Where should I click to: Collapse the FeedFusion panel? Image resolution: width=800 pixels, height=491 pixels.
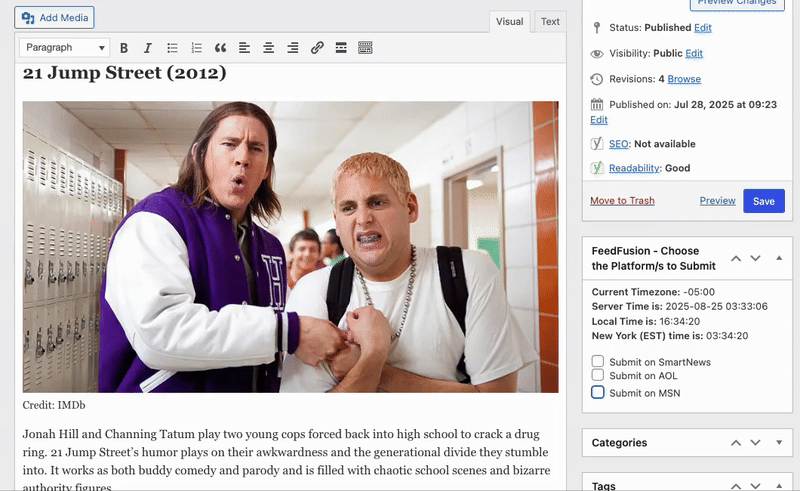[779, 258]
